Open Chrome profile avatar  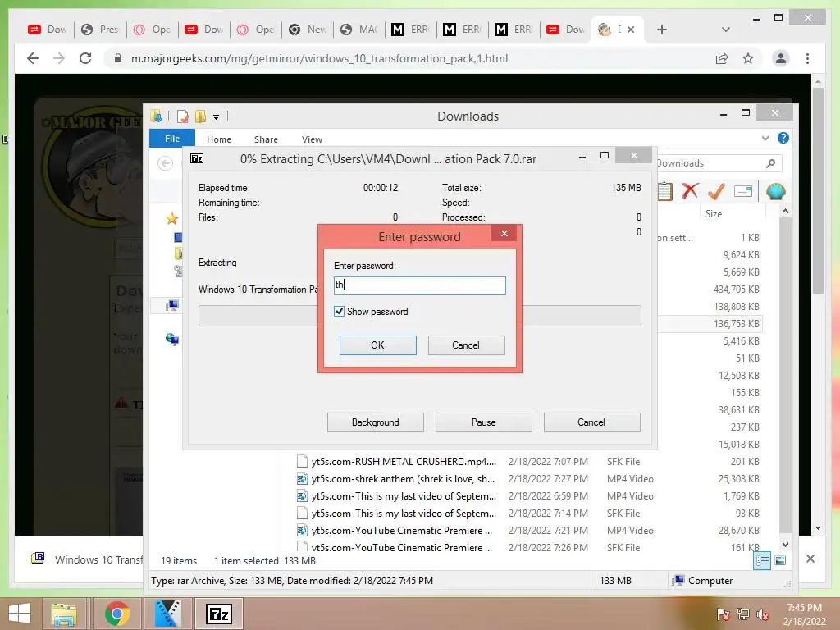tap(781, 58)
